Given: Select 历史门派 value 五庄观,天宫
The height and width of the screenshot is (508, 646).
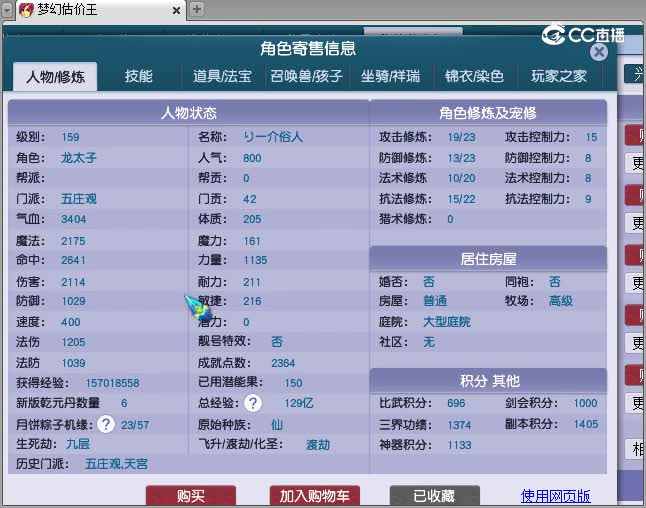Looking at the screenshot, I should (x=116, y=464).
